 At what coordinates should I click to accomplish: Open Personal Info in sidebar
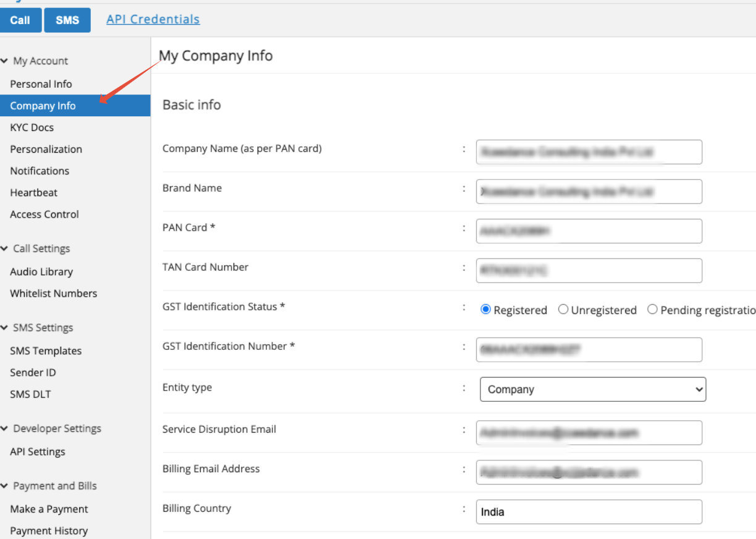coord(41,84)
